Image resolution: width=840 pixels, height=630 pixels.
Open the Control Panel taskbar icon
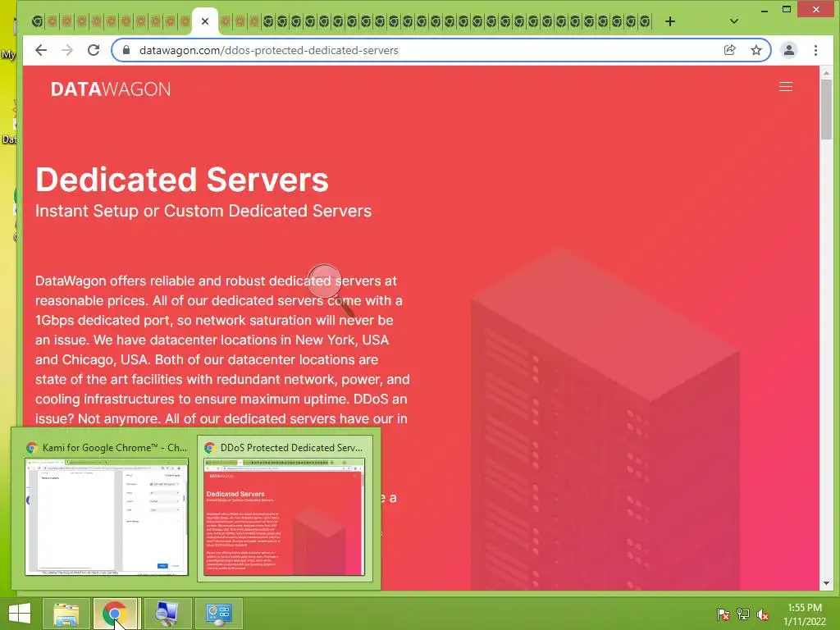pos(218,614)
